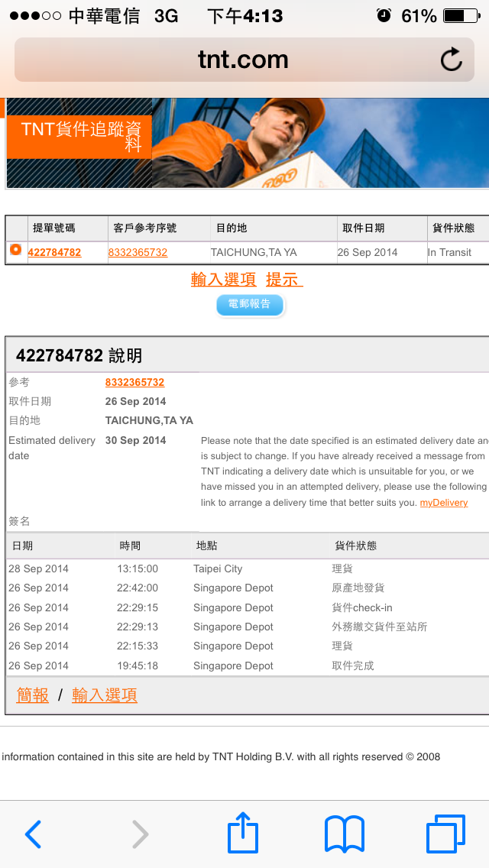This screenshot has width=489, height=868.
Task: Select the TAICHUNG,TA YA destination in details
Action: pyautogui.click(x=149, y=421)
